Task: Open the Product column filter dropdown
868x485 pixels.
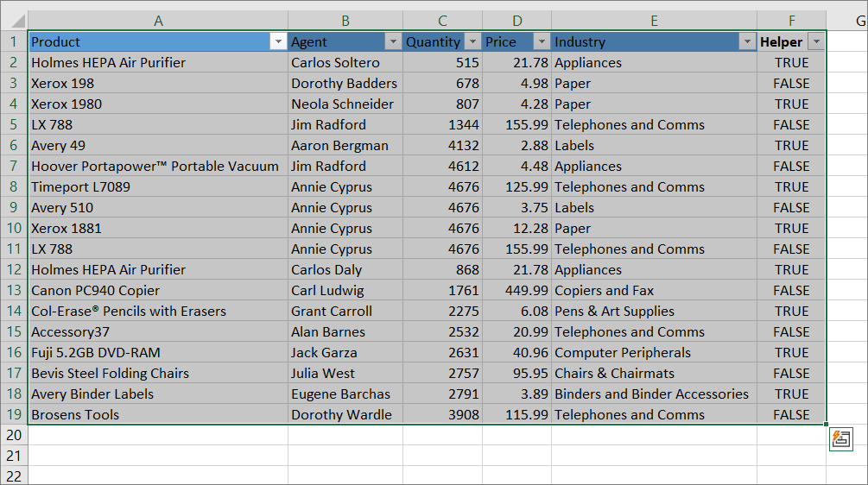Action: pos(278,41)
